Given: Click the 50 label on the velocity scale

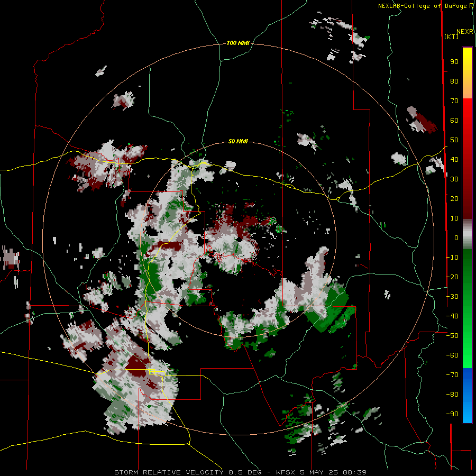Looking at the screenshot, I should point(454,140).
